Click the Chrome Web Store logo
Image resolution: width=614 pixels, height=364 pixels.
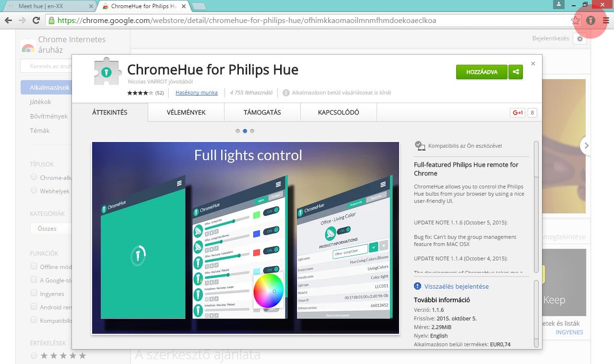[28, 47]
